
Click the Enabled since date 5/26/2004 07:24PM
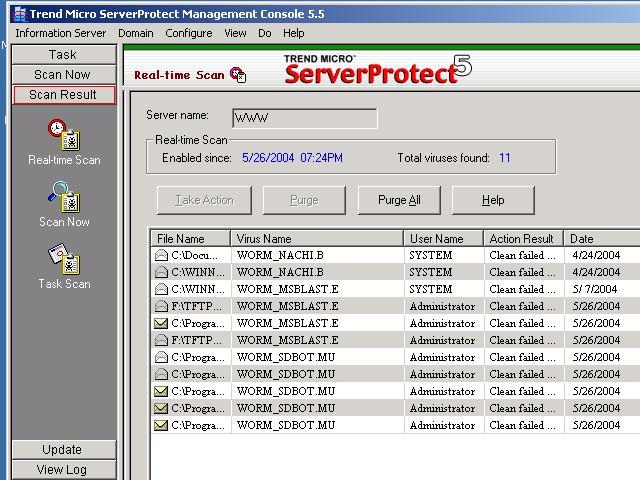point(292,158)
